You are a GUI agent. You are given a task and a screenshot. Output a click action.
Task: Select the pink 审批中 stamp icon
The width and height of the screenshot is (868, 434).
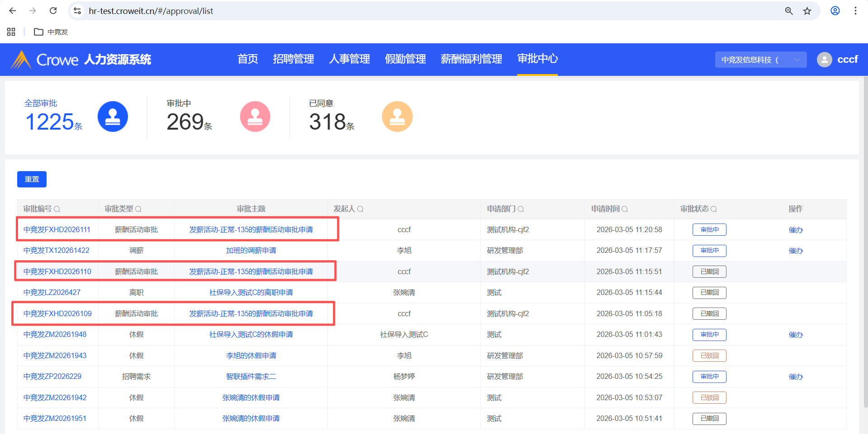(x=255, y=117)
